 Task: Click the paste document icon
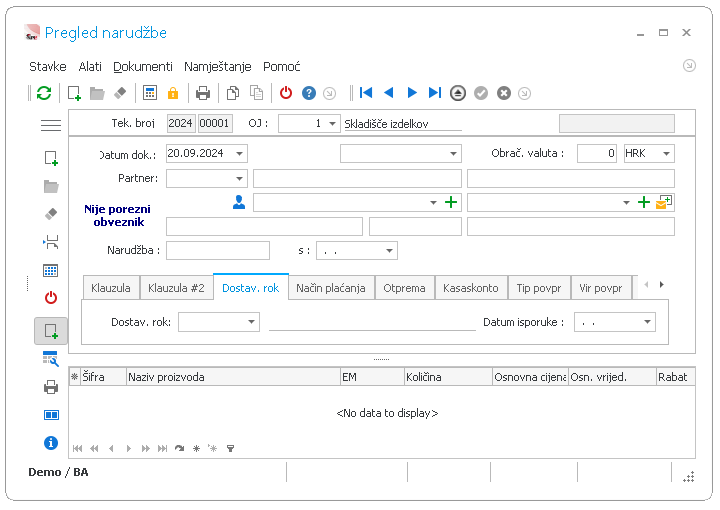[x=256, y=93]
